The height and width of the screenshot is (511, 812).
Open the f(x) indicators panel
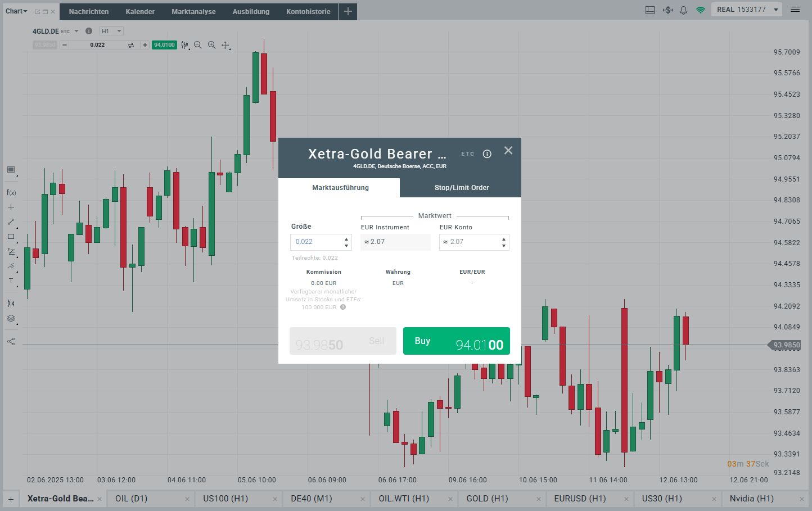pos(11,192)
